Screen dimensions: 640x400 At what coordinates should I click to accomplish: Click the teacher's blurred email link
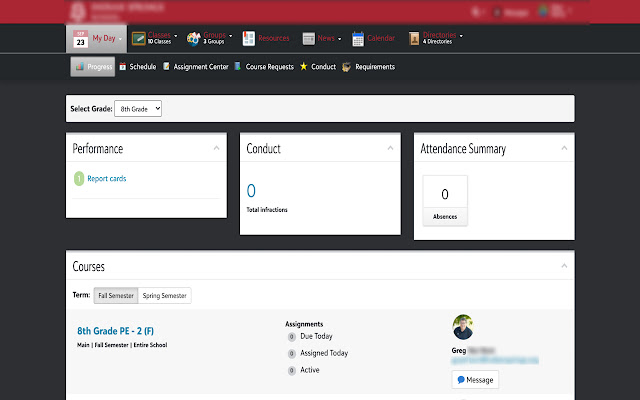495,360
